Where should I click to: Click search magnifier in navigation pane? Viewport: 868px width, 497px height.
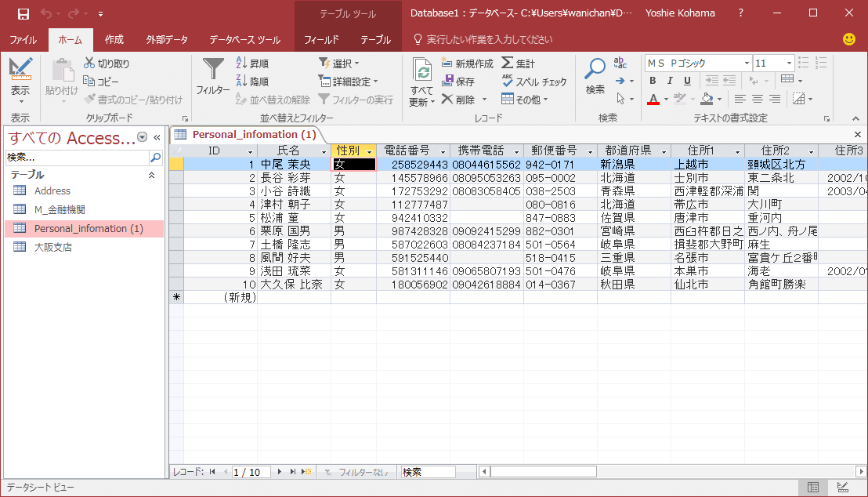(156, 158)
